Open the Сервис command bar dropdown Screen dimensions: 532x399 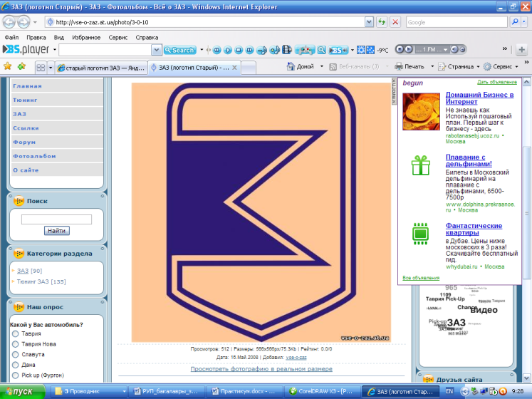pos(516,66)
